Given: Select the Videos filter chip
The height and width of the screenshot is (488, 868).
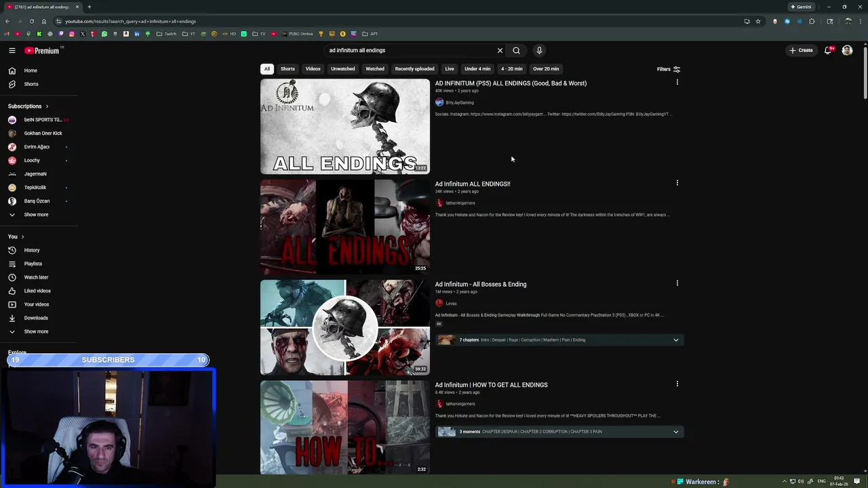Looking at the screenshot, I should (313, 68).
